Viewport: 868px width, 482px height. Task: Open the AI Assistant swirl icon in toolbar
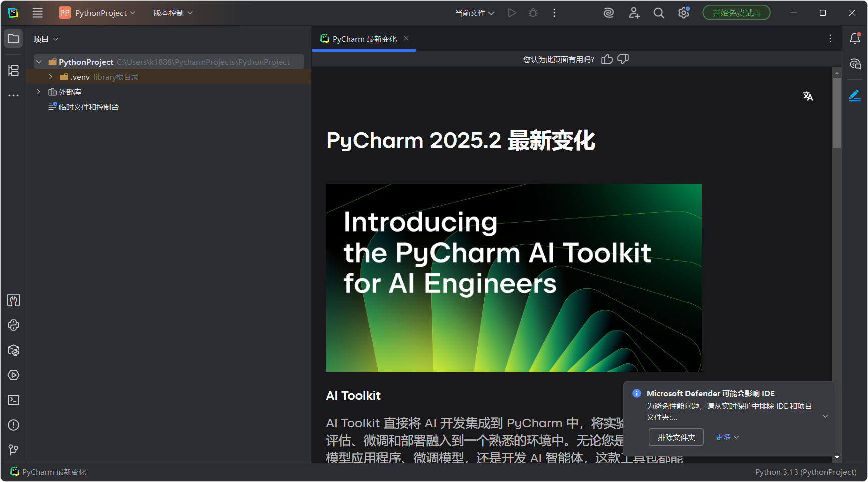pos(609,13)
